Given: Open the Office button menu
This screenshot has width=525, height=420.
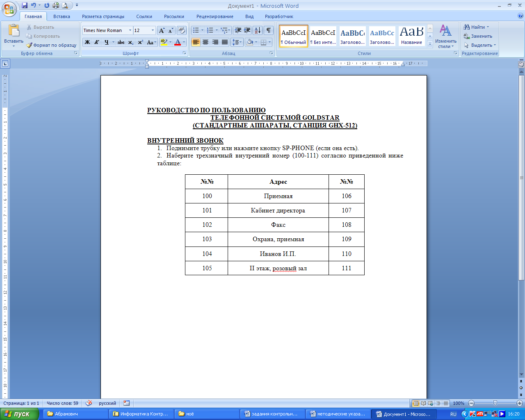Looking at the screenshot, I should 9,9.
